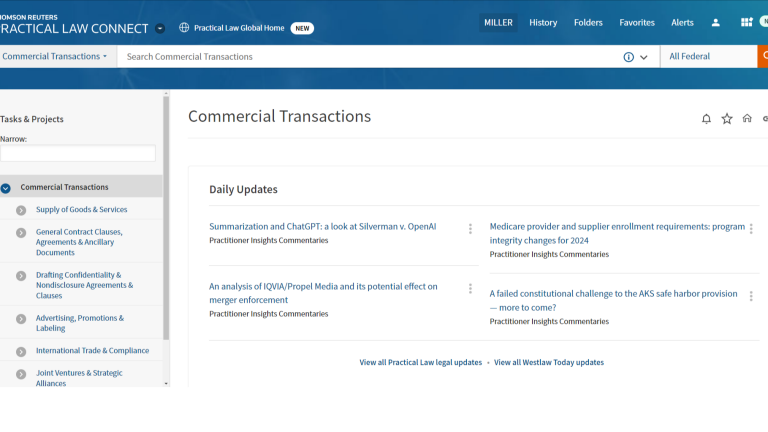Click the globe icon beside Practical Law Global Home

184,28
